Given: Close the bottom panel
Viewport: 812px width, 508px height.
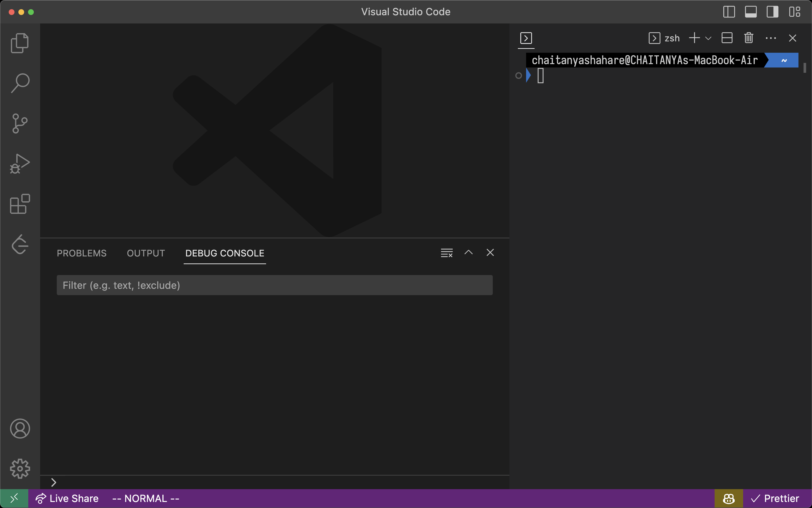Looking at the screenshot, I should (x=490, y=252).
